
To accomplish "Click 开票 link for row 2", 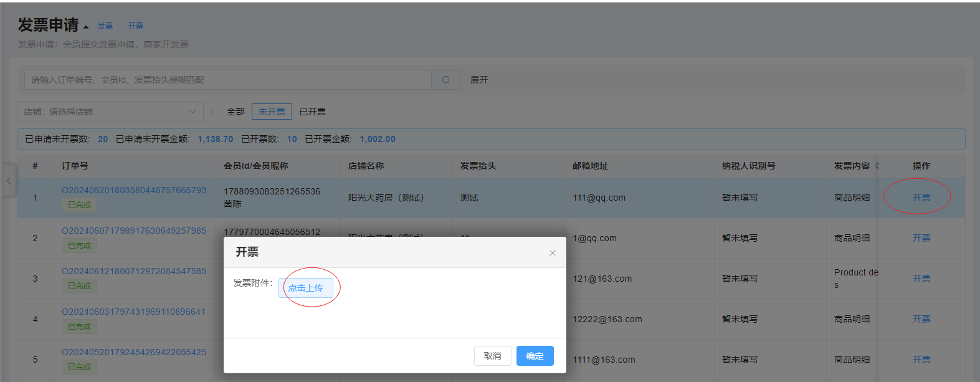I will [x=921, y=238].
